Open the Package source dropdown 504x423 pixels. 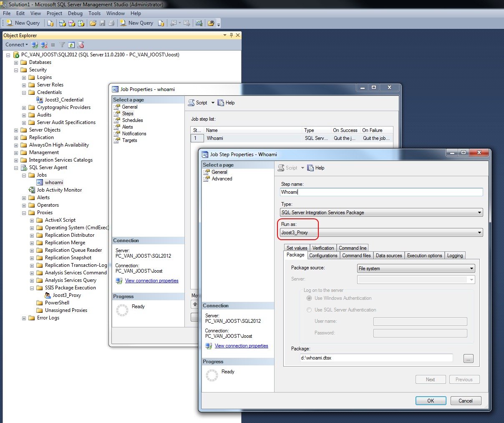471,268
